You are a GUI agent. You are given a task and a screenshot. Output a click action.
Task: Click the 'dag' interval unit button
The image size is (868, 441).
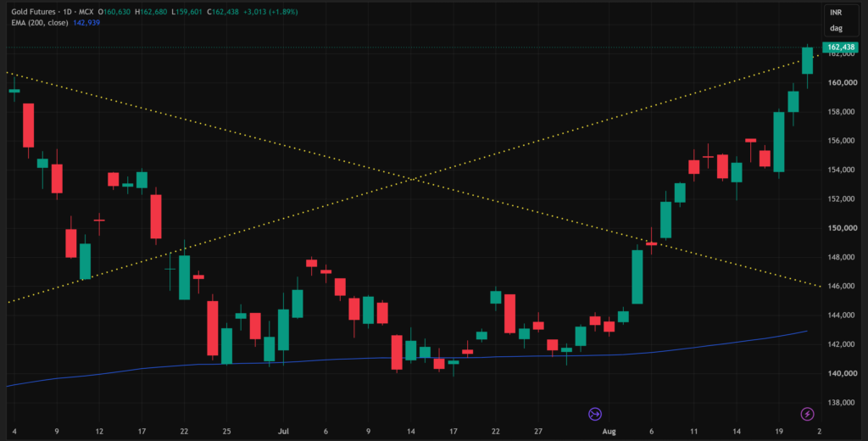[x=836, y=28]
